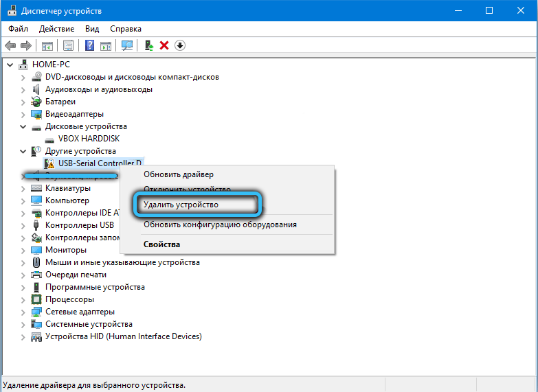538x392 pixels.
Task: Open the Справка menu
Action: tap(126, 29)
